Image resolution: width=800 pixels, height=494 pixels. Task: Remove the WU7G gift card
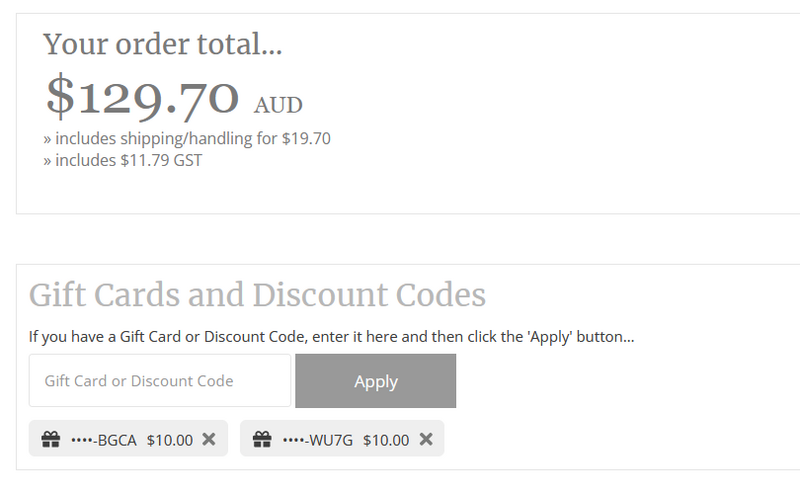tap(425, 439)
